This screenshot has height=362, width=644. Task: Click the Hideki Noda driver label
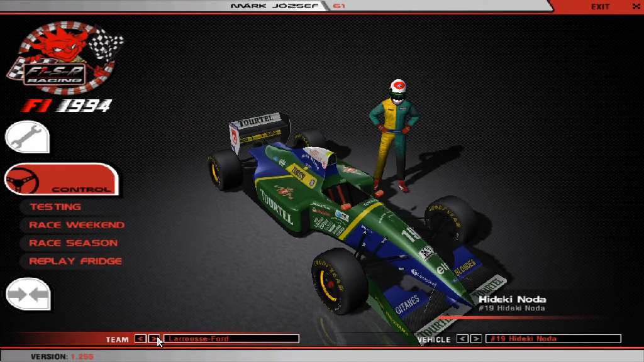[512, 299]
